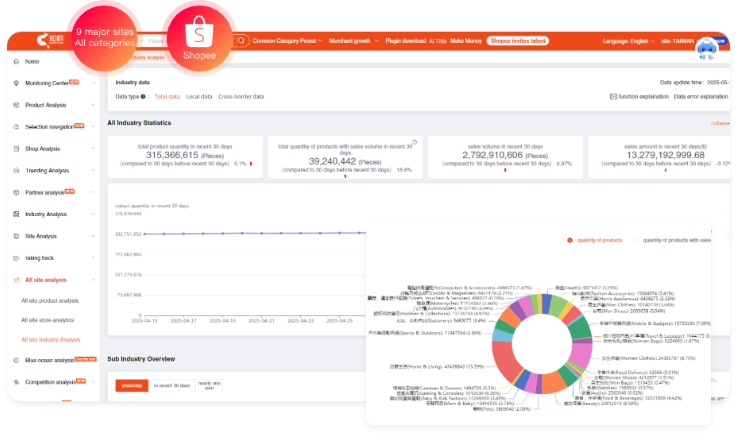Open All site store analytics menu item
This screenshot has height=437, width=737.
(x=48, y=320)
